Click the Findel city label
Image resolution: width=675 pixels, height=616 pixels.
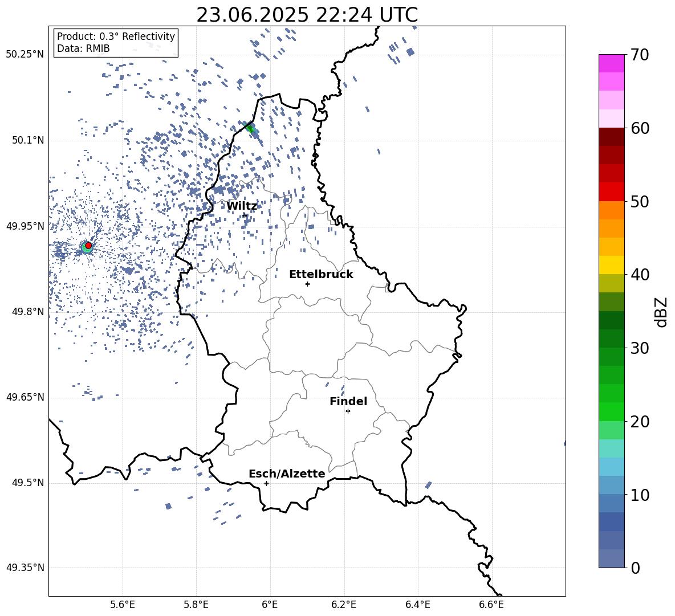click(348, 401)
